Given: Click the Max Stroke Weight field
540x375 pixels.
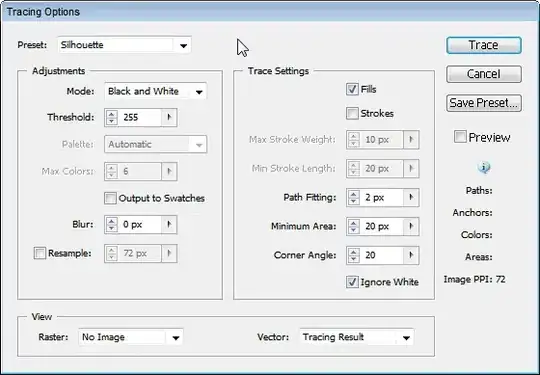Looking at the screenshot, I should pyautogui.click(x=382, y=140).
